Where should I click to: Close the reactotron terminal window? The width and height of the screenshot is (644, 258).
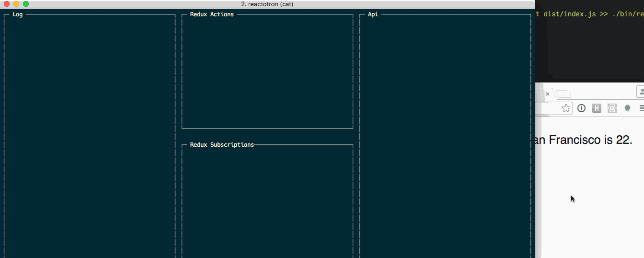(x=7, y=4)
